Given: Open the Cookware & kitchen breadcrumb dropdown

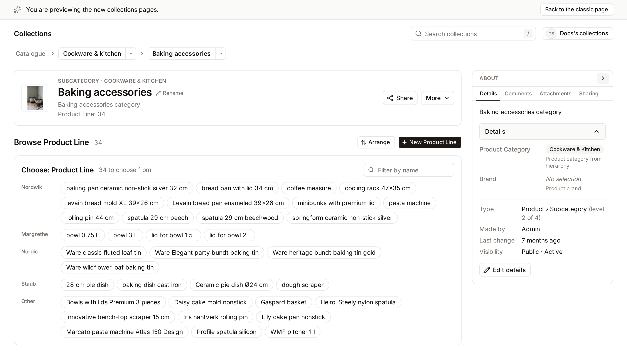Looking at the screenshot, I should click(x=131, y=54).
